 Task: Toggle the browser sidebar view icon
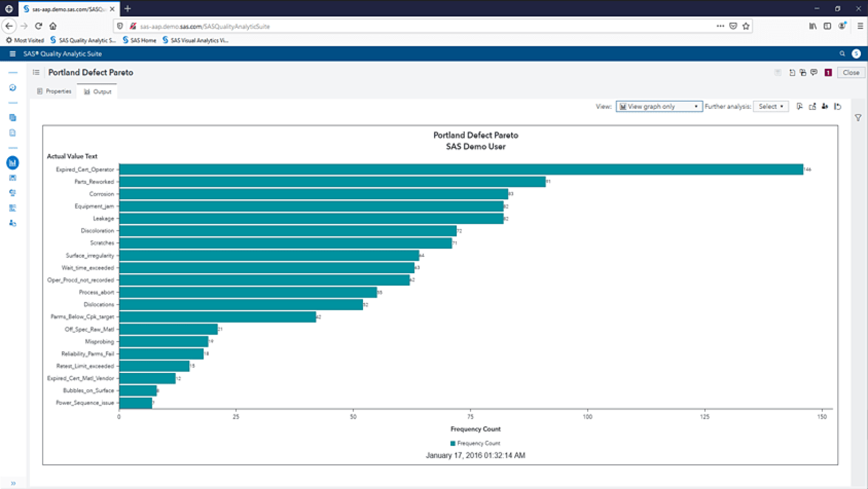[827, 26]
